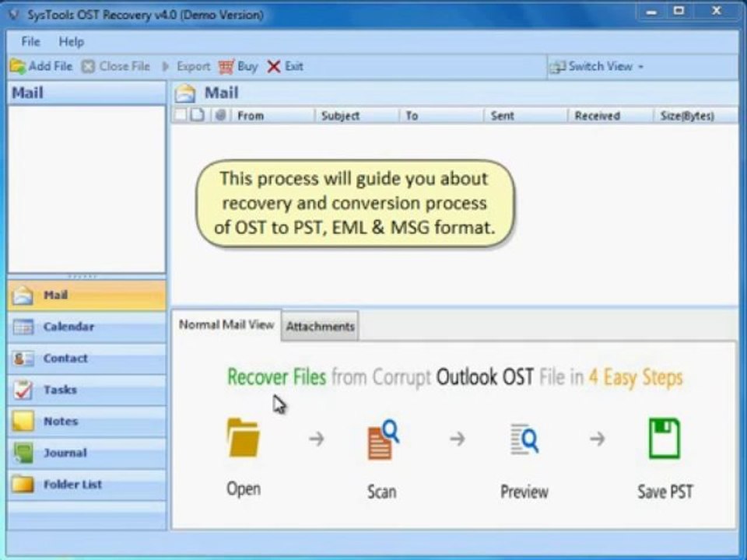Click the Buy shopping cart icon
The image size is (747, 560).
[x=226, y=66]
